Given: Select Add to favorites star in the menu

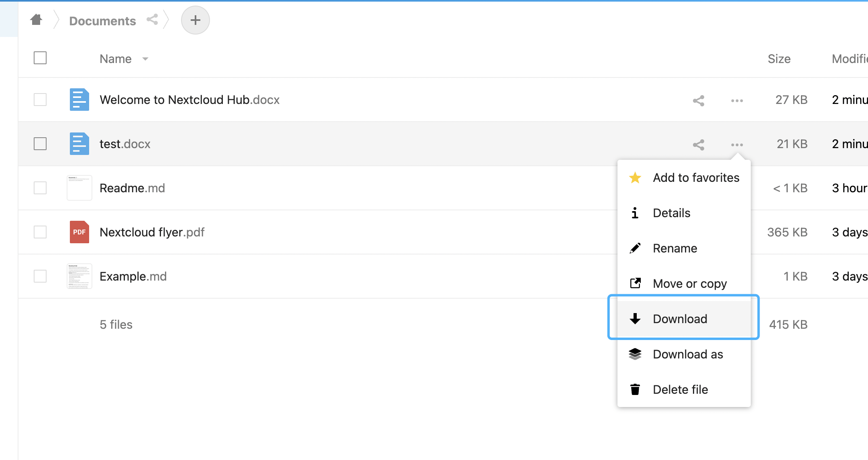Looking at the screenshot, I should point(696,177).
